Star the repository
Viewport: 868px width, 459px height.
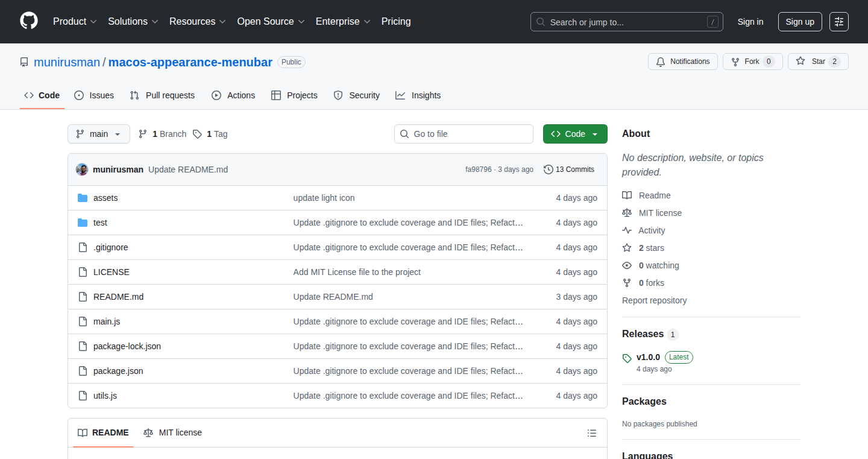coord(818,62)
